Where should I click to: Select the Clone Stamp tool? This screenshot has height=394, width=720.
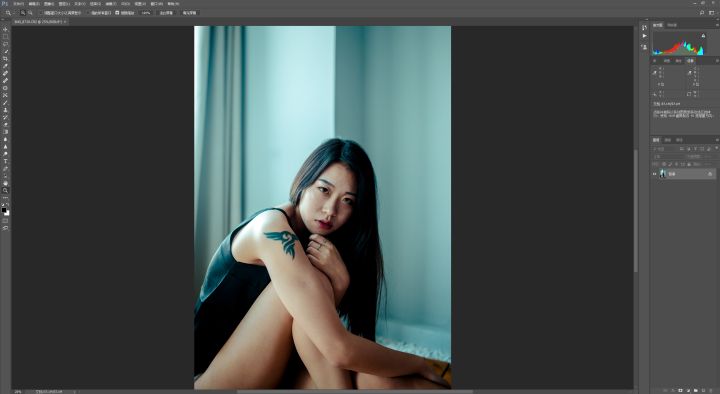click(5, 110)
